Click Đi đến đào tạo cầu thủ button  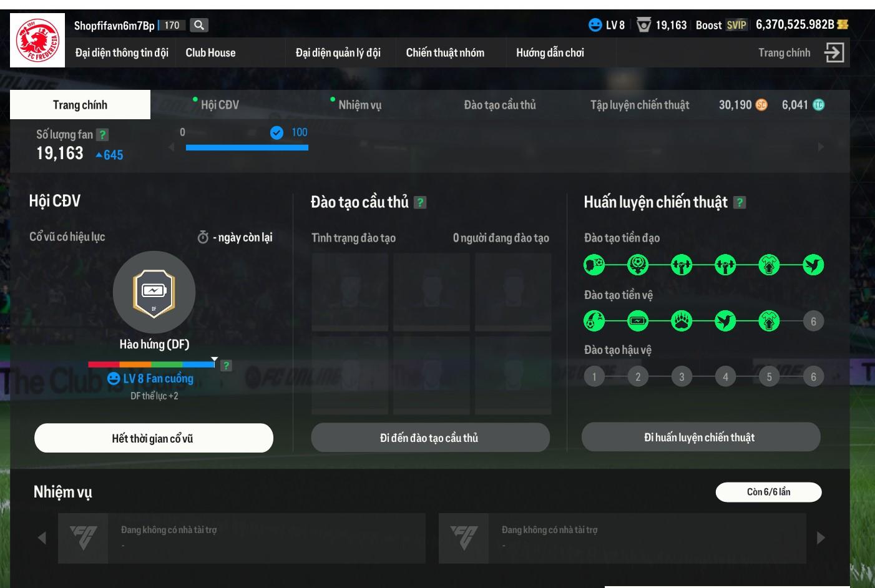(430, 438)
